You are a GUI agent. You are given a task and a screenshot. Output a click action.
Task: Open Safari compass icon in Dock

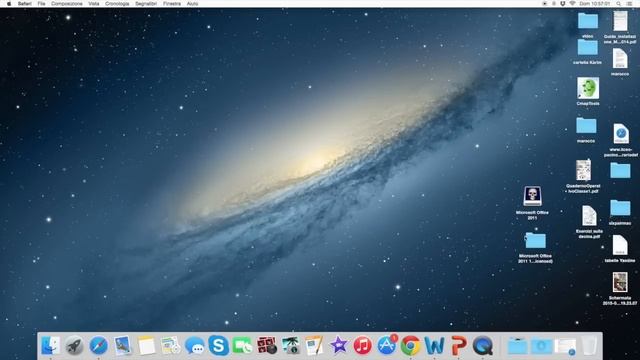(98, 346)
